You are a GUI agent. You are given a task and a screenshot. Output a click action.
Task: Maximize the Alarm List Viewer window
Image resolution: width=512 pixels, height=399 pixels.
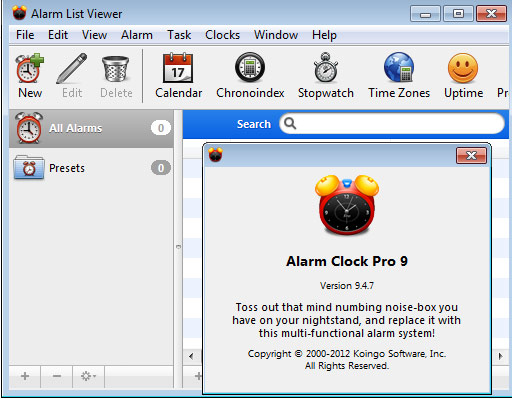pyautogui.click(x=458, y=14)
